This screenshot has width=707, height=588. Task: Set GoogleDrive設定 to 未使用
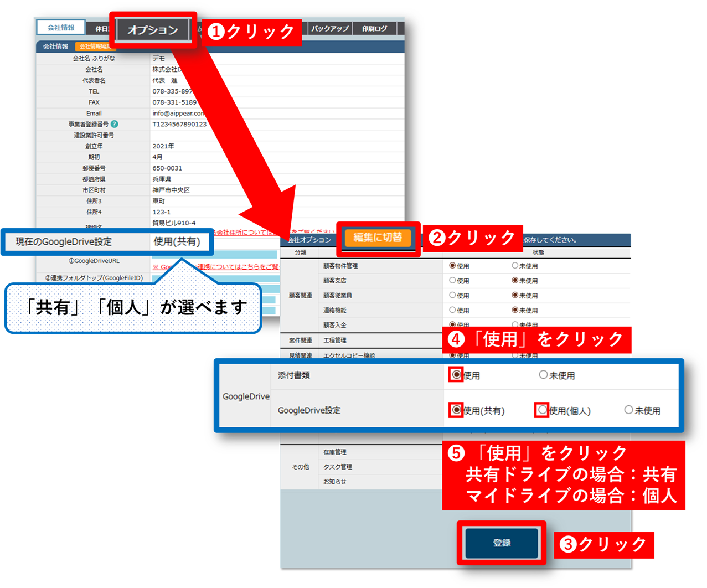628,410
